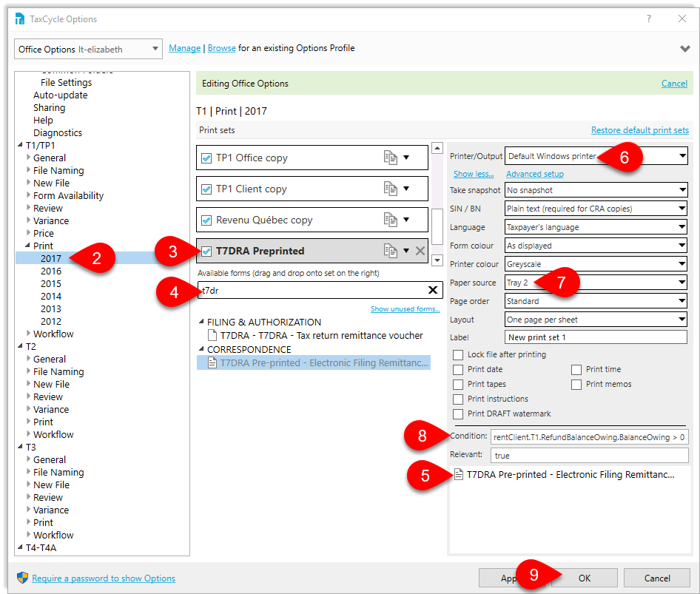Image resolution: width=700 pixels, height=594 pixels.
Task: Open the SIN / BN dropdown
Action: coord(596,209)
